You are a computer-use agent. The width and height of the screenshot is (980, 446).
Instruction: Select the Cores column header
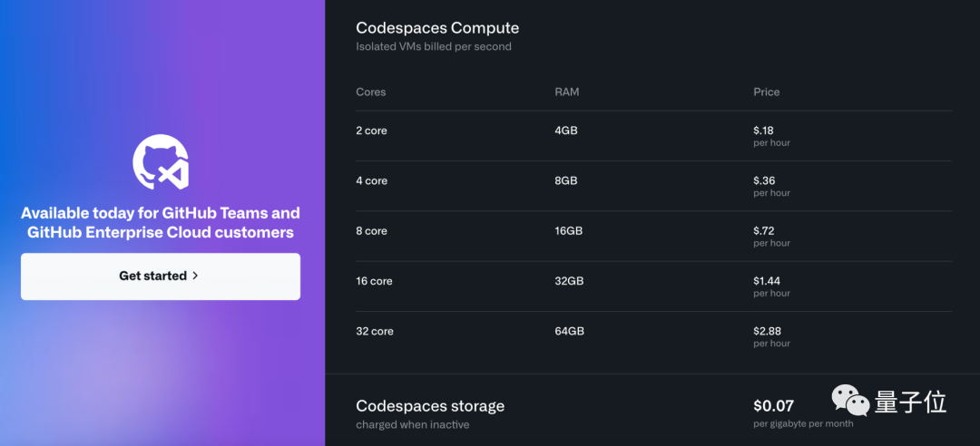(x=371, y=92)
